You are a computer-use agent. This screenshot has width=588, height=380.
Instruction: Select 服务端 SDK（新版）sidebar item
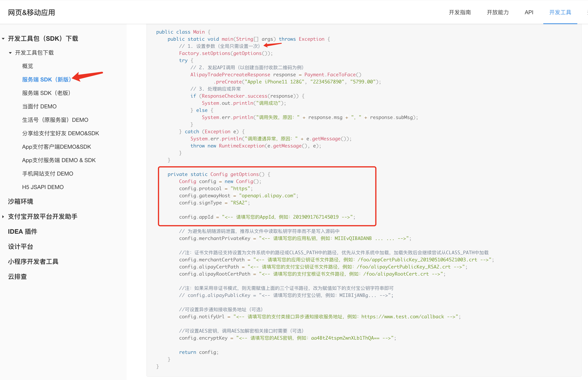(46, 79)
